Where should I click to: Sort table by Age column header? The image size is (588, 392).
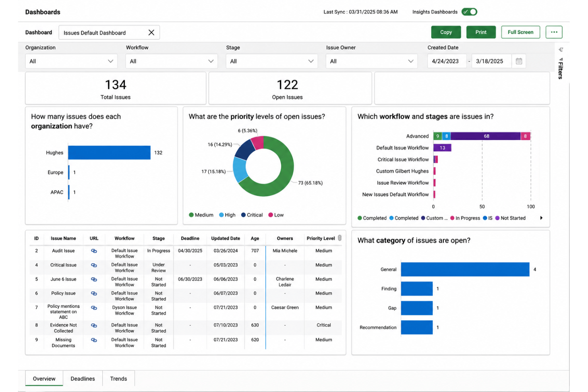coord(255,238)
